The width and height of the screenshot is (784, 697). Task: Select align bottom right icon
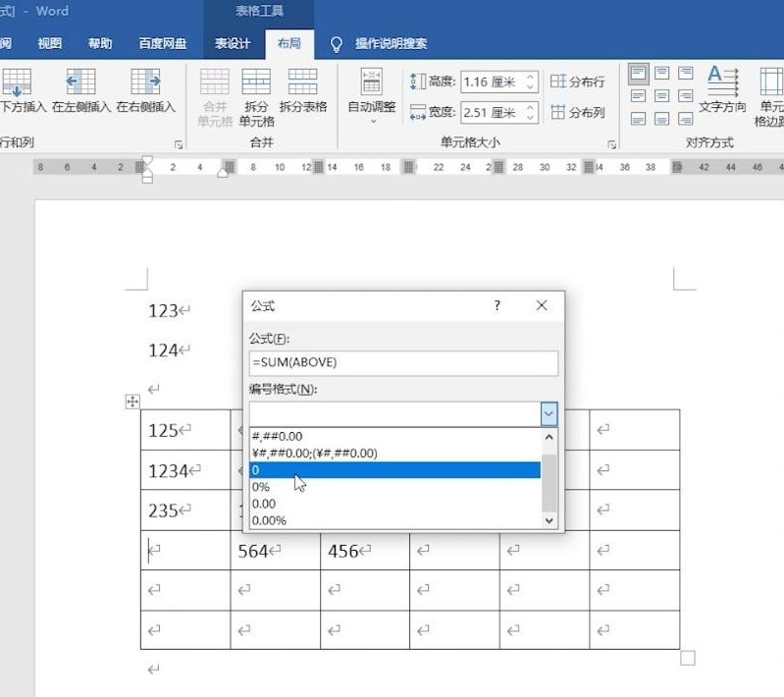[686, 119]
